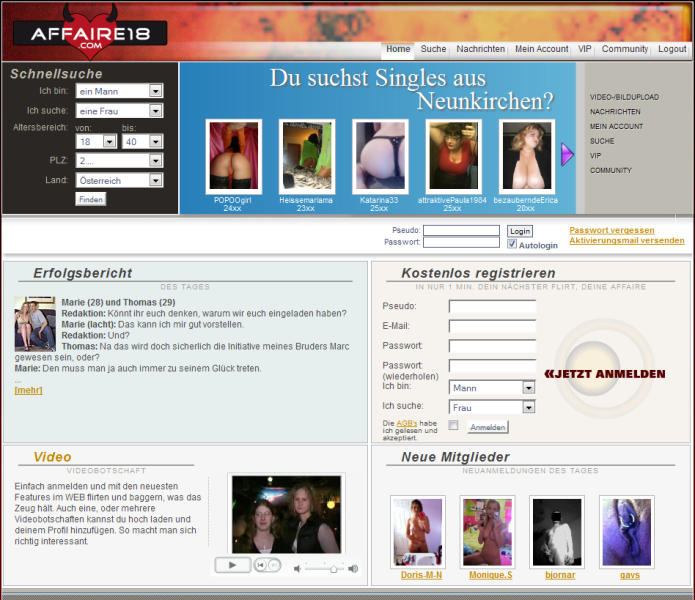
Task: Check the AGB acceptance checkbox
Action: [x=453, y=425]
